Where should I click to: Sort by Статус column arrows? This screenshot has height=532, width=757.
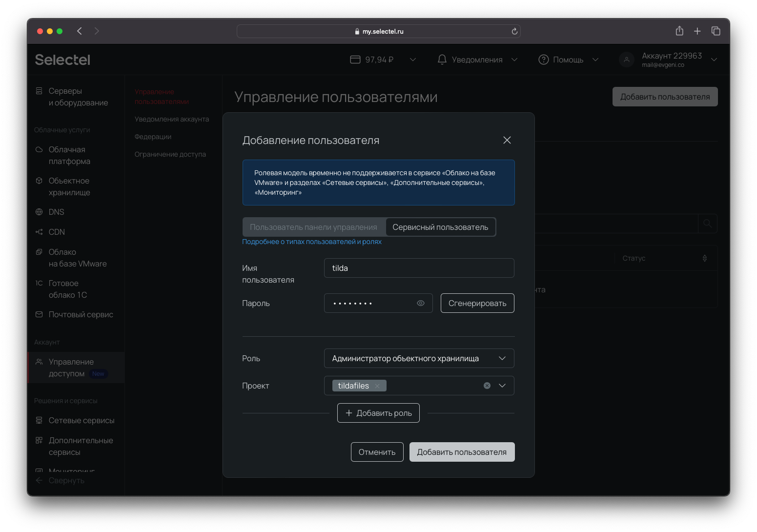point(705,258)
